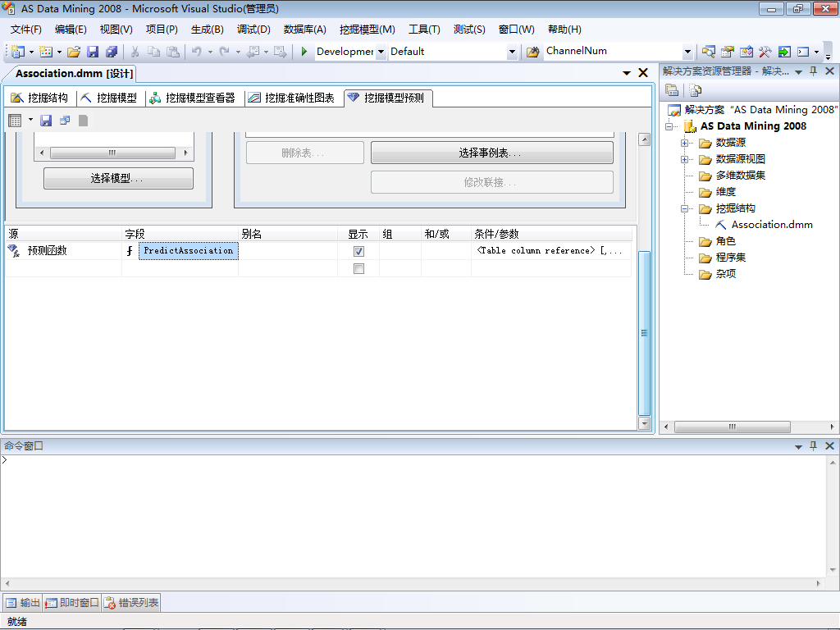Close the Association.dmm design document
The height and width of the screenshot is (630, 840).
(x=643, y=73)
